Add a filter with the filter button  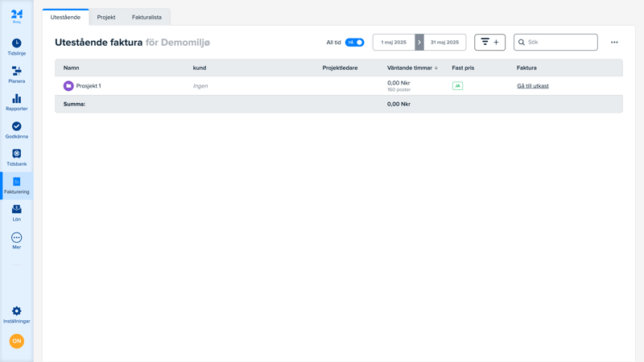click(x=489, y=43)
